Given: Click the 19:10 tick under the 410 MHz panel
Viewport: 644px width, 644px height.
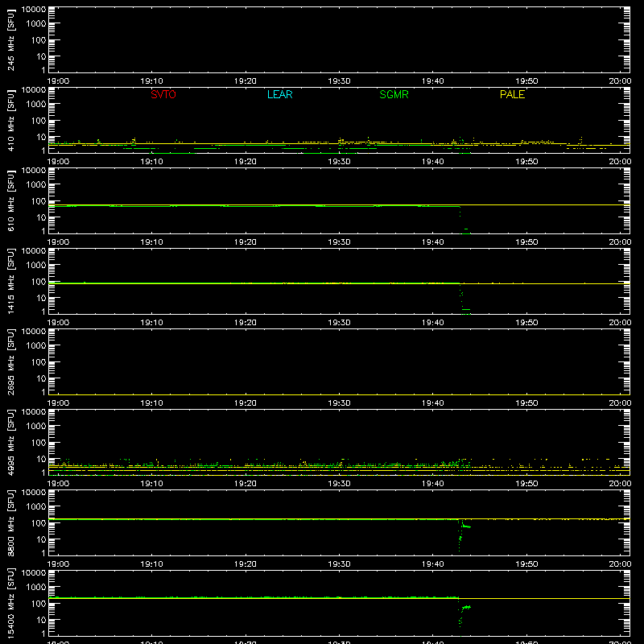Looking at the screenshot, I should [x=152, y=162].
